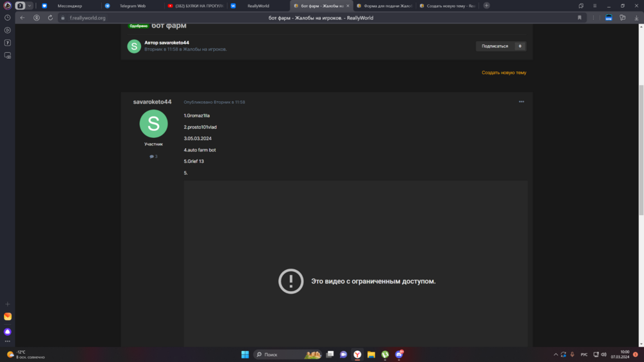Switch input language РУС
The height and width of the screenshot is (362, 644).
(584, 355)
